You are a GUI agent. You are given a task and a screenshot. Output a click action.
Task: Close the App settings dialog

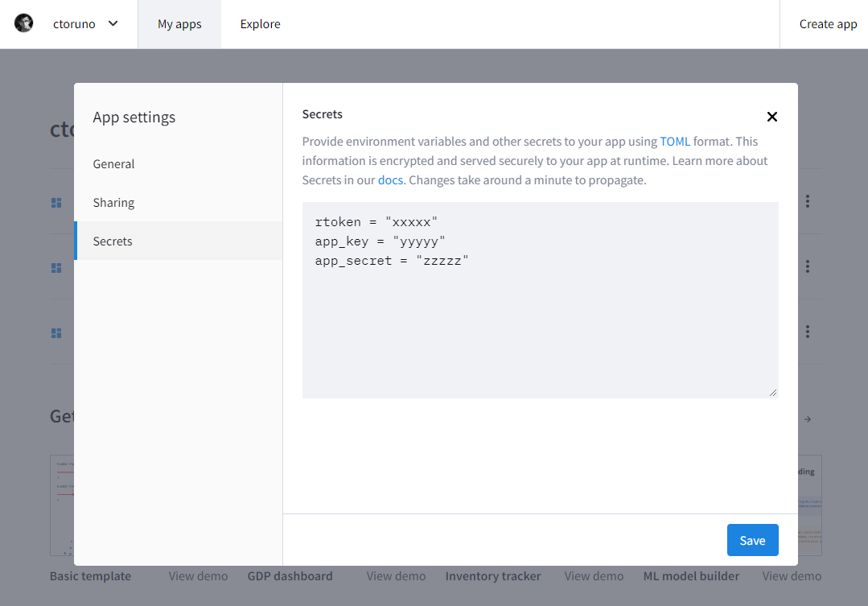coord(771,117)
